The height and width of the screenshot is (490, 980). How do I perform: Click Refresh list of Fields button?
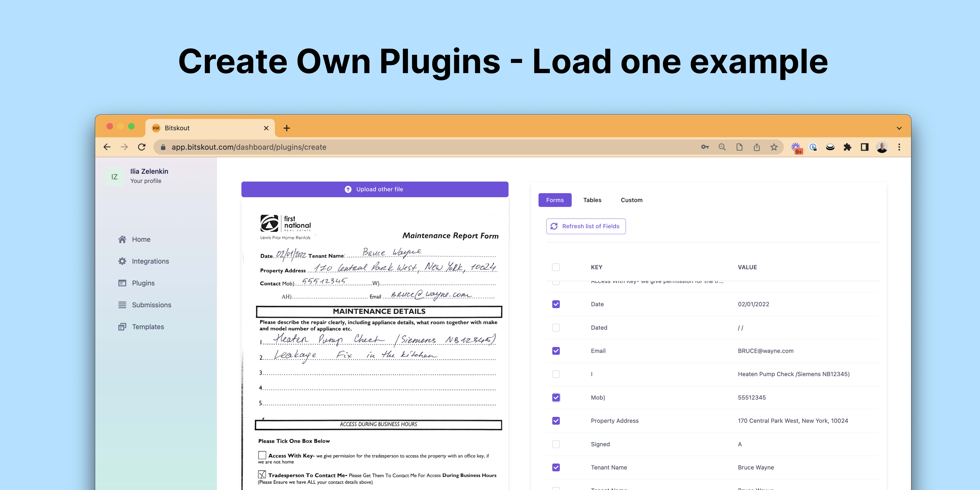pos(586,226)
